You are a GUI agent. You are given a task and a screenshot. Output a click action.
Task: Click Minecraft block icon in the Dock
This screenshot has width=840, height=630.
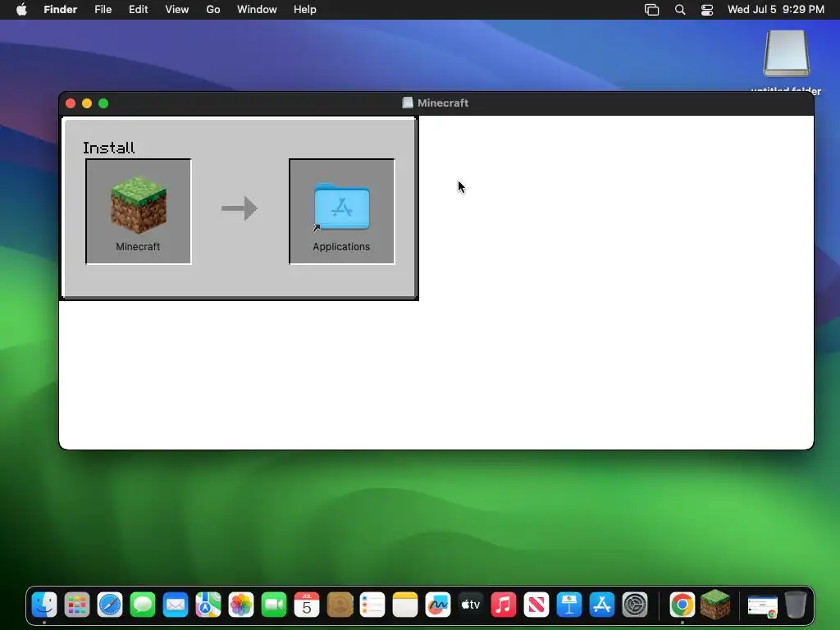(715, 605)
